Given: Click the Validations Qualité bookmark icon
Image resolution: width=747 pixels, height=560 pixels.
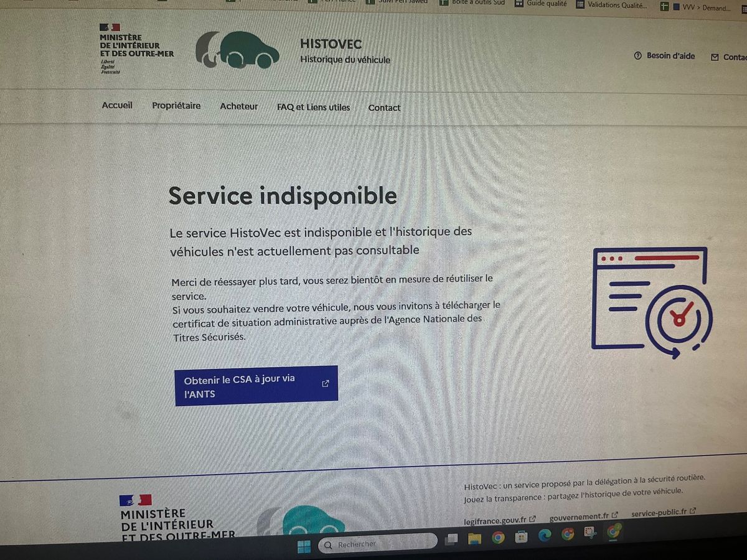Looking at the screenshot, I should point(580,4).
